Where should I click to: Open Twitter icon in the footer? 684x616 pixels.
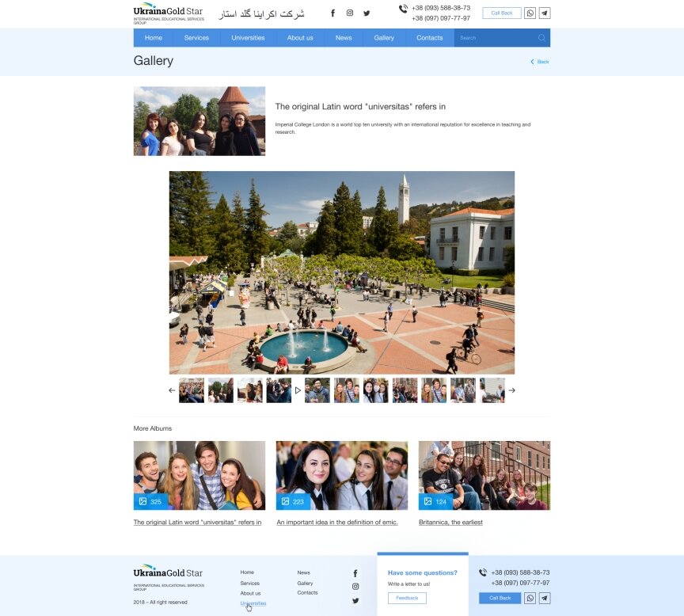355,601
